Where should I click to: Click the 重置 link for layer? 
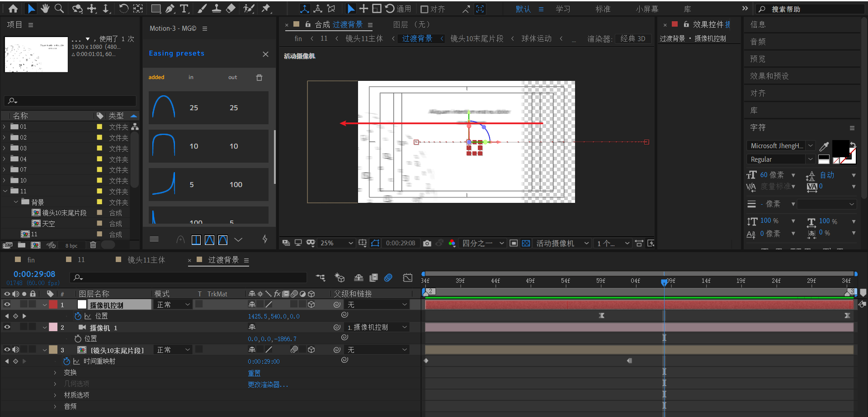click(254, 373)
